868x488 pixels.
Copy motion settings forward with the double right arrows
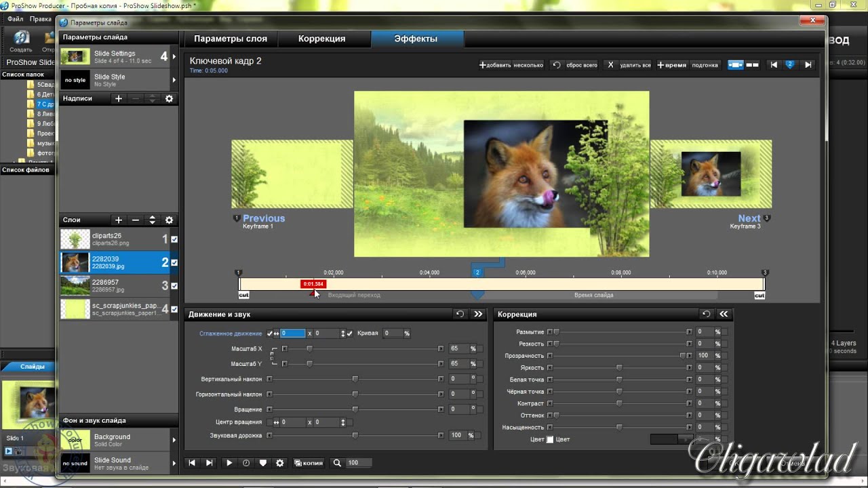[478, 314]
